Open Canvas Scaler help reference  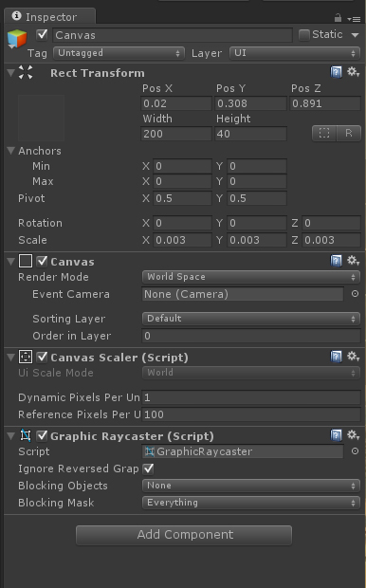[336, 357]
